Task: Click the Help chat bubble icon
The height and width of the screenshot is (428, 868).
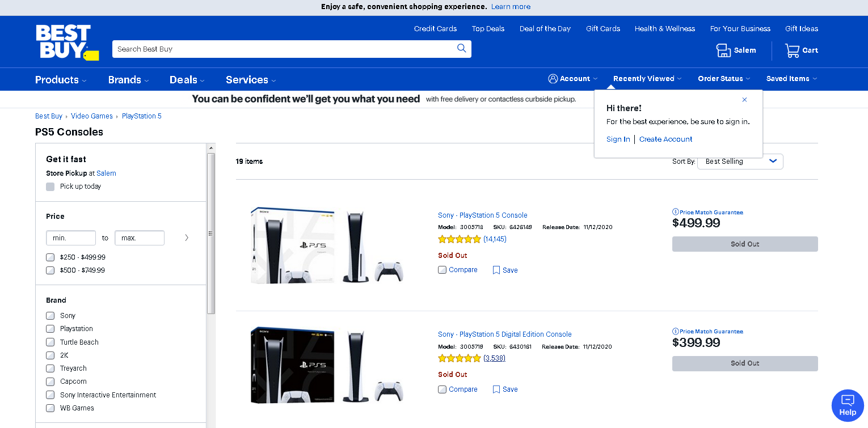Action: point(848,404)
